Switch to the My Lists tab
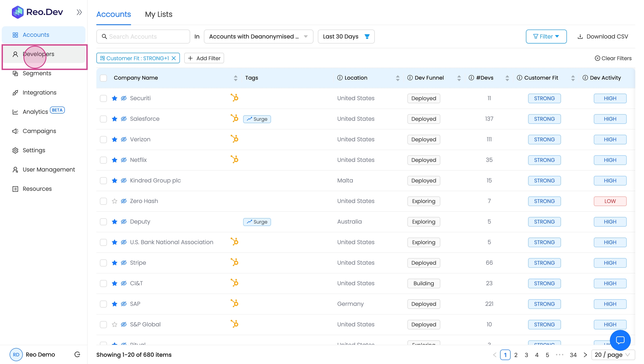Viewport: 644px width, 364px height. click(158, 14)
